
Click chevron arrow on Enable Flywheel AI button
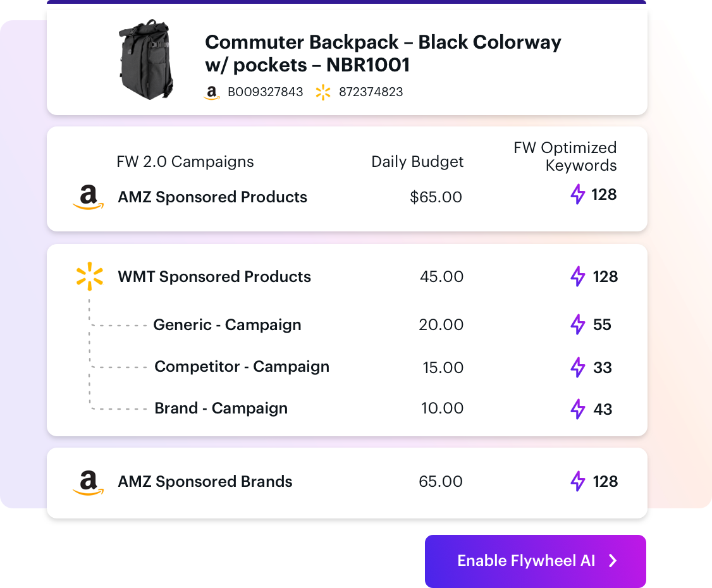(613, 561)
